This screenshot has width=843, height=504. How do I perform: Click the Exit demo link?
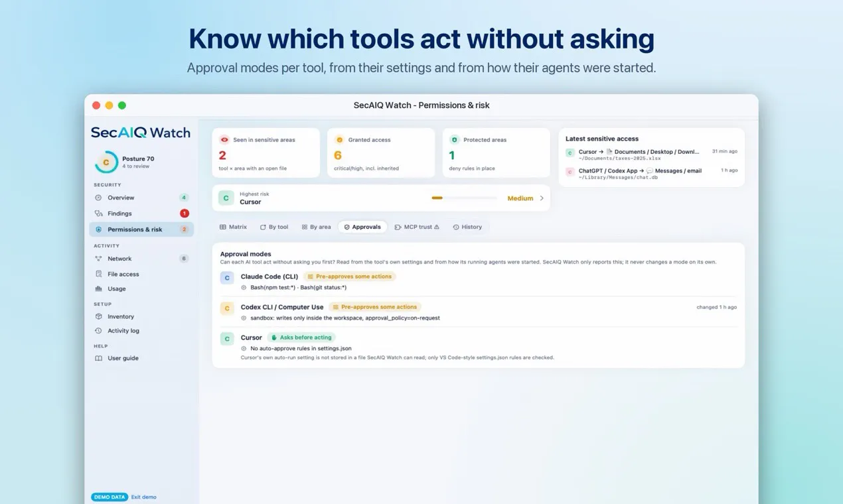pyautogui.click(x=144, y=497)
